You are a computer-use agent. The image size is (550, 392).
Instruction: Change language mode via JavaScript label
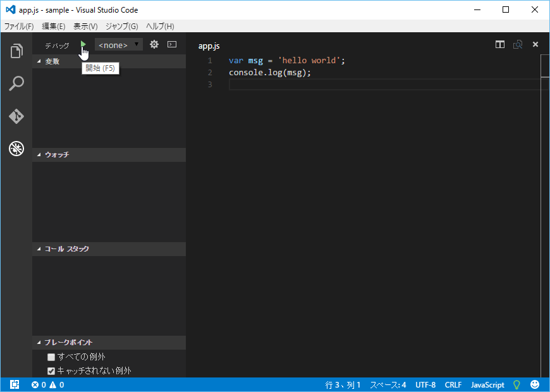487,384
